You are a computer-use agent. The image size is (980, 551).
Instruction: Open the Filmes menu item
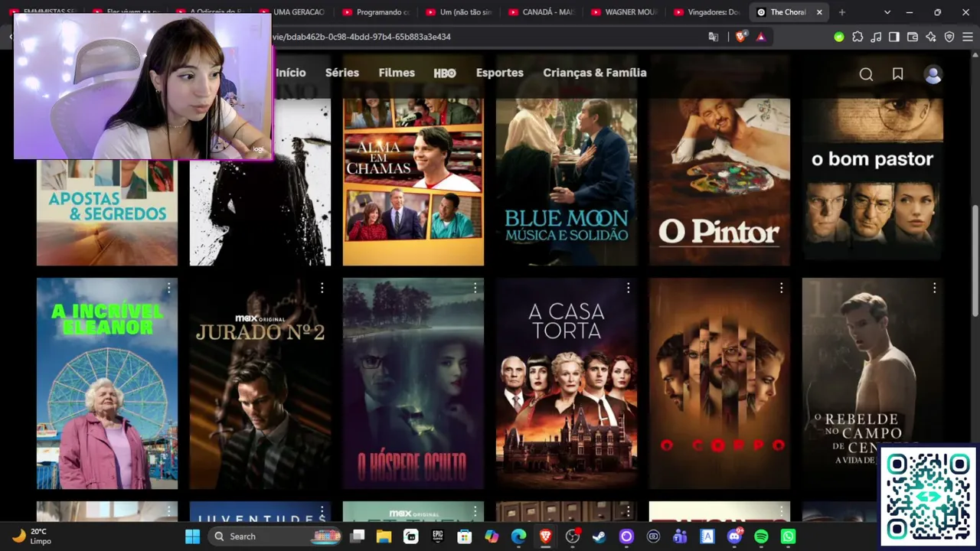(x=397, y=73)
